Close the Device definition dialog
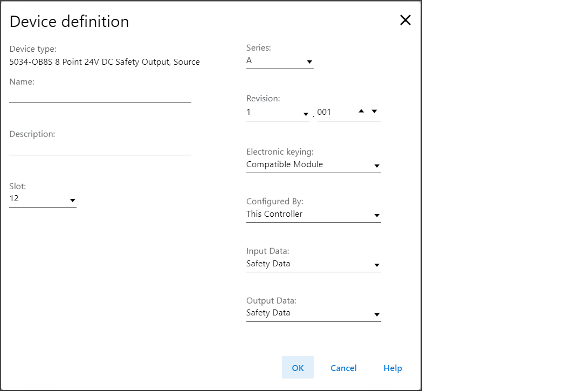The image size is (566, 392). click(405, 20)
